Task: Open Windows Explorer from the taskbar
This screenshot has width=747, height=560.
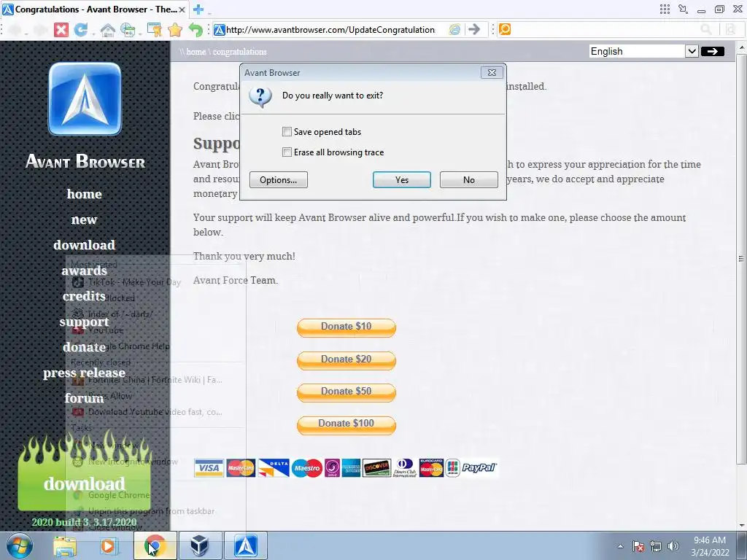Action: click(65, 545)
